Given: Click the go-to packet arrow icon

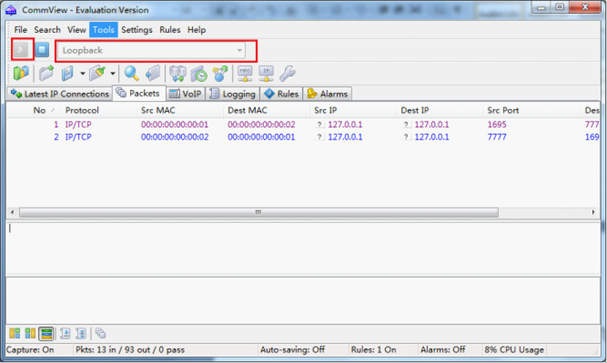Looking at the screenshot, I should 153,73.
